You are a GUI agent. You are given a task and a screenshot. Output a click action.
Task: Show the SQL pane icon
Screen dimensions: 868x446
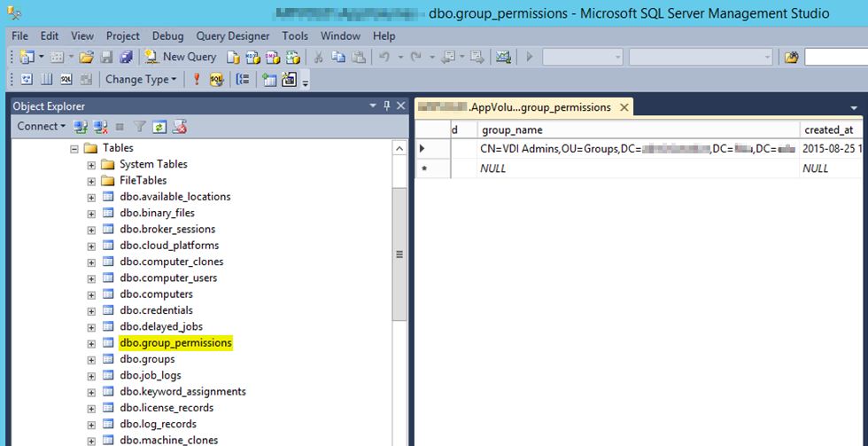66,80
